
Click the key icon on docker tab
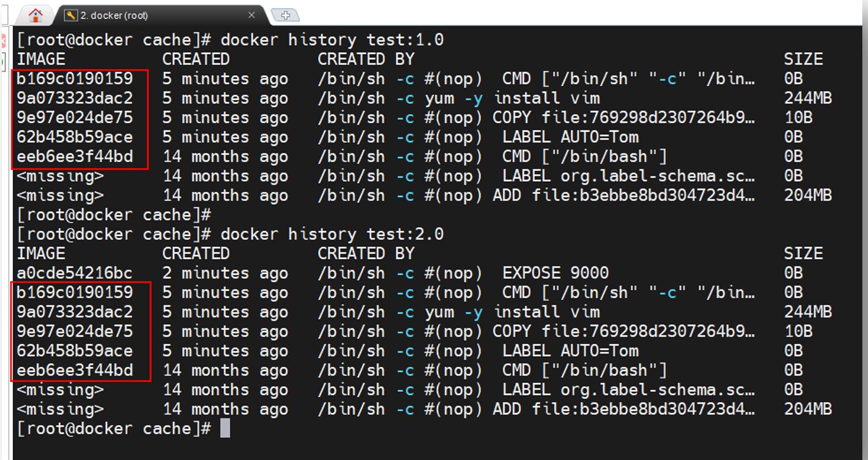coord(71,15)
